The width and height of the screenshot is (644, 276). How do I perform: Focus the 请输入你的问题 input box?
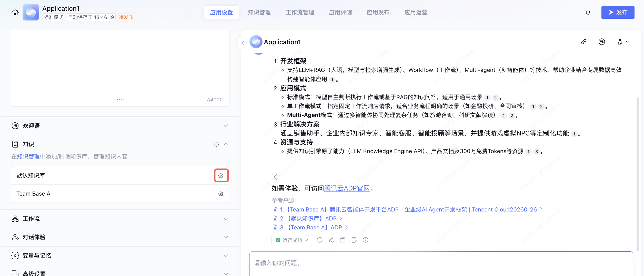click(441, 264)
